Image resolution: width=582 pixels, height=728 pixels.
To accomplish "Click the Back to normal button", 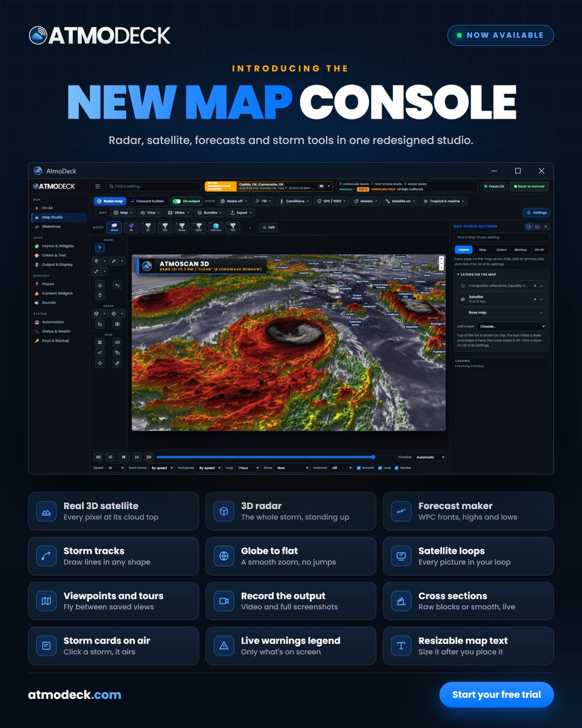I will [529, 186].
